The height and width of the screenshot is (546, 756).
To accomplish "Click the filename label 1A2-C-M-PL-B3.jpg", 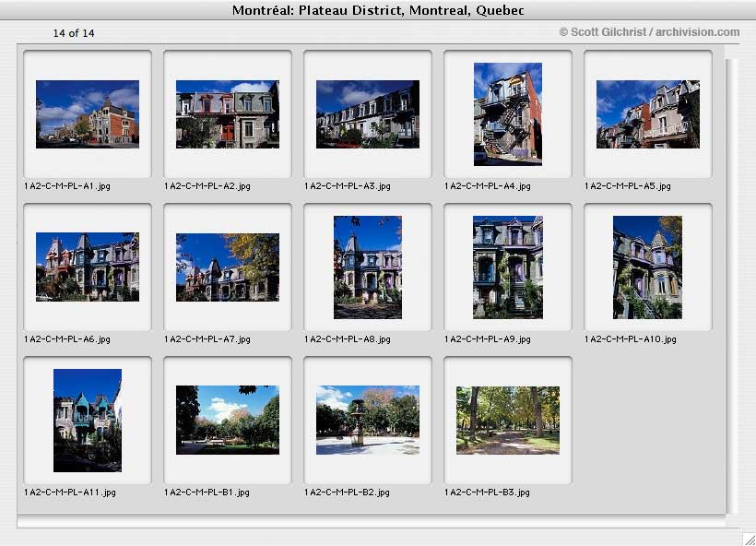I will 487,493.
